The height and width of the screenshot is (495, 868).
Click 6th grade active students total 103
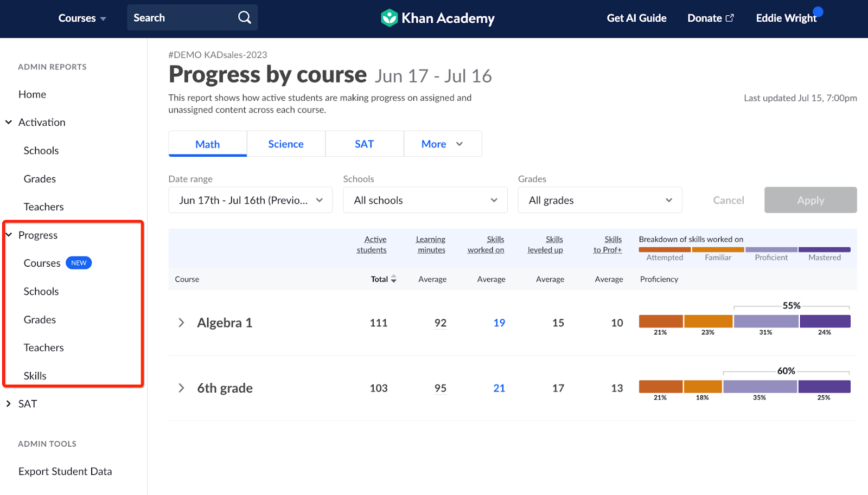(x=379, y=388)
